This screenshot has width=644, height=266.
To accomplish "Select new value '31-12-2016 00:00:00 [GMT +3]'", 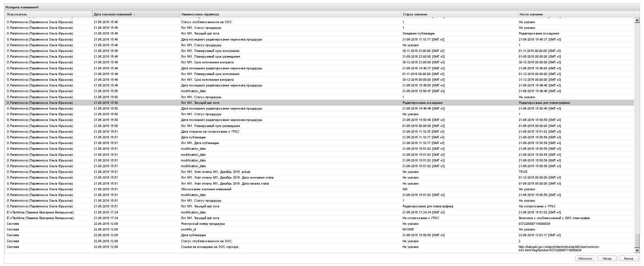I will coord(540,80).
